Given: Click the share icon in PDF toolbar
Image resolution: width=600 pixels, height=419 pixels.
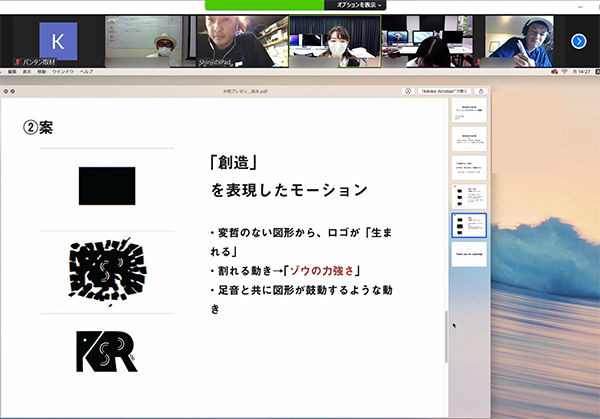Looking at the screenshot, I should point(483,91).
